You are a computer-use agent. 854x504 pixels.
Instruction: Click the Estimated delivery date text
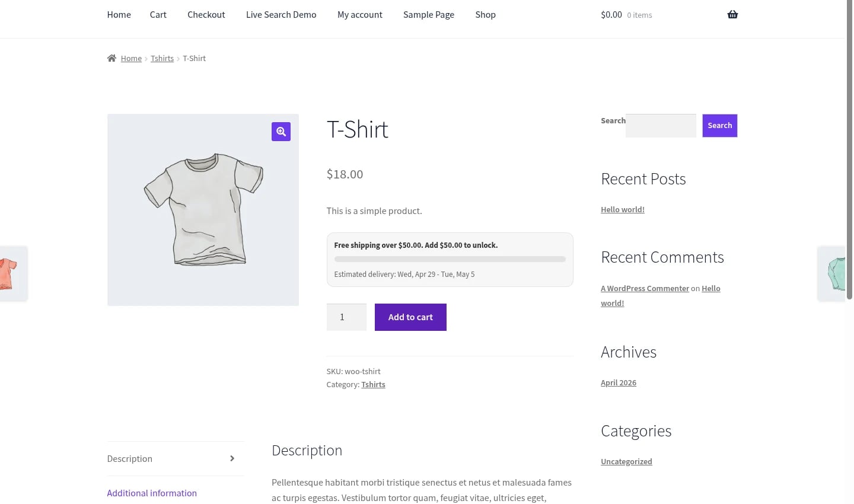404,275
